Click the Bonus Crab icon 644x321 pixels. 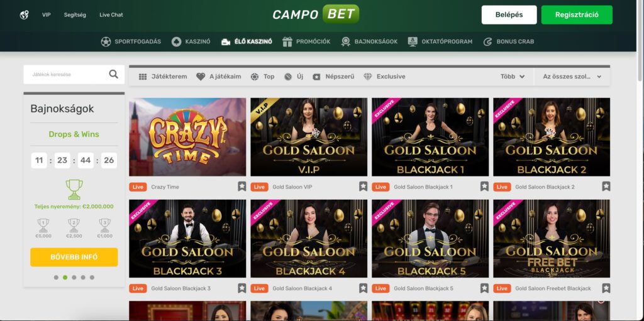pyautogui.click(x=487, y=41)
